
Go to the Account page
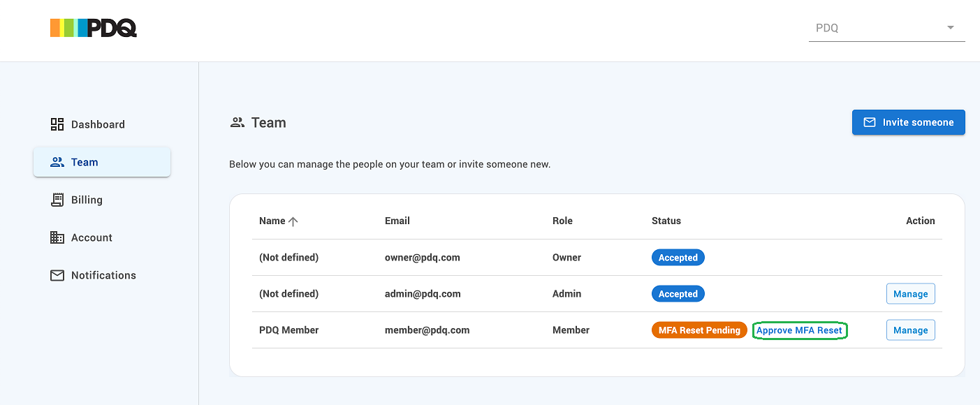point(92,237)
